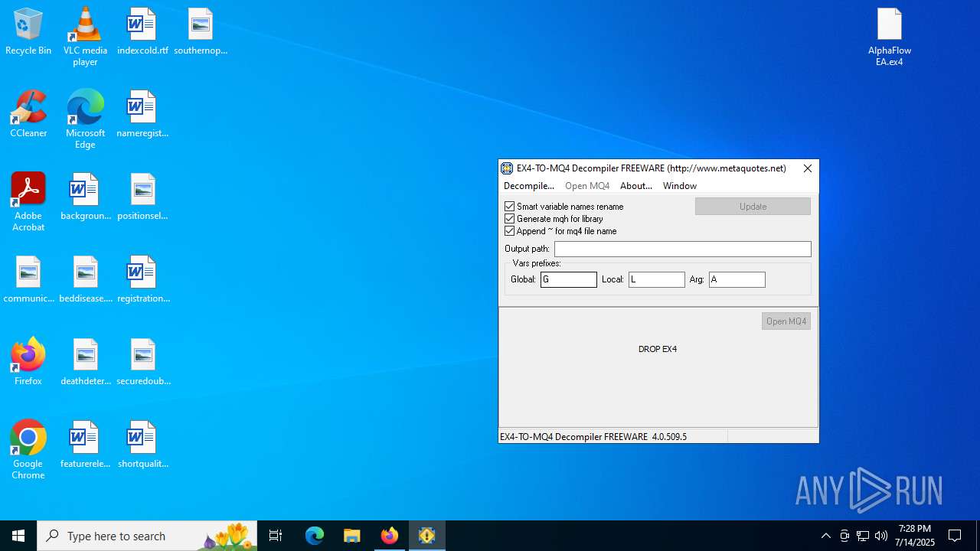This screenshot has height=551, width=980.
Task: Click the DROP EX4 label
Action: pos(658,349)
